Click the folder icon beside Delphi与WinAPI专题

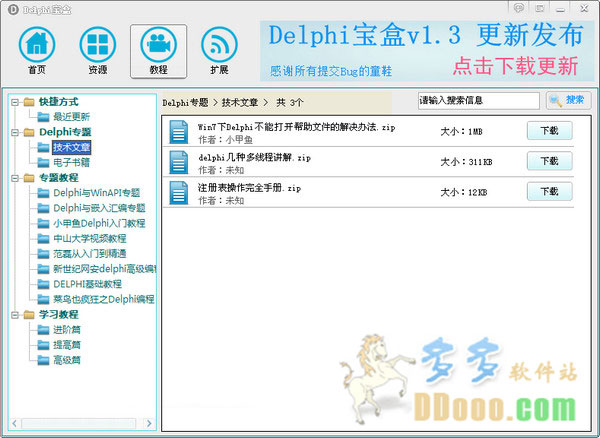[43, 193]
